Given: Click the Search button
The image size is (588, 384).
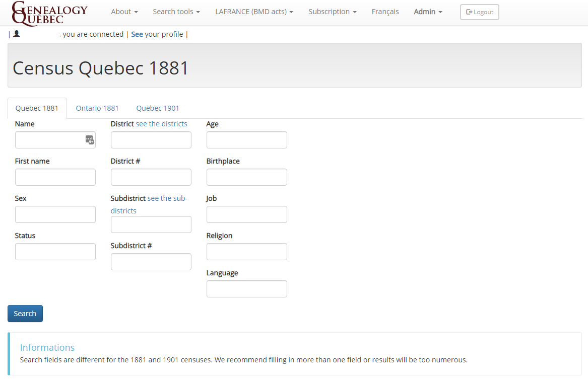Looking at the screenshot, I should (25, 314).
